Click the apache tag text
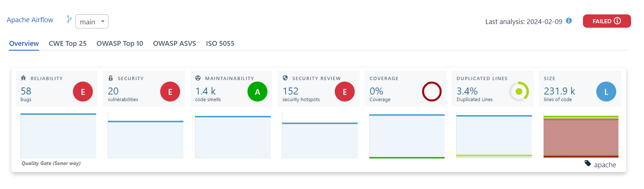 click(605, 165)
